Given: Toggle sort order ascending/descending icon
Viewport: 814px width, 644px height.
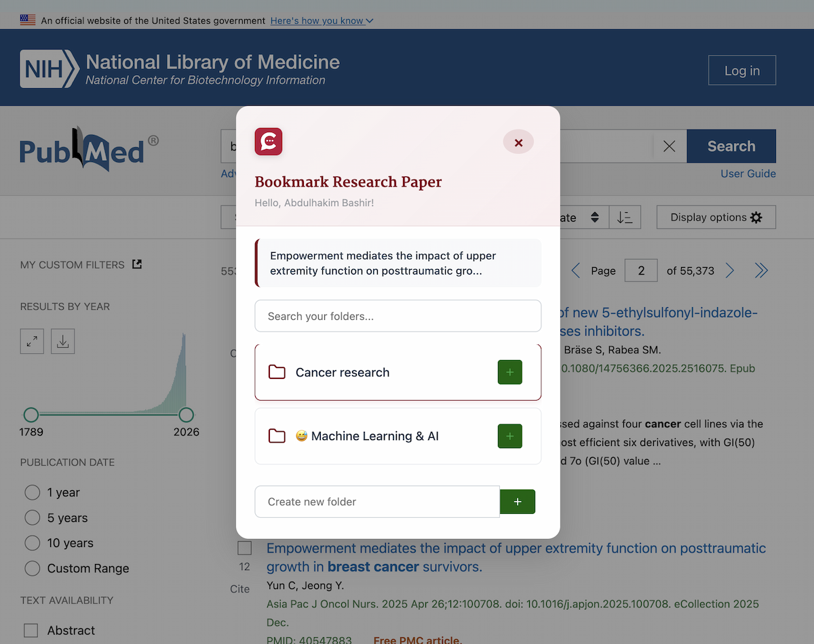Looking at the screenshot, I should pos(625,218).
